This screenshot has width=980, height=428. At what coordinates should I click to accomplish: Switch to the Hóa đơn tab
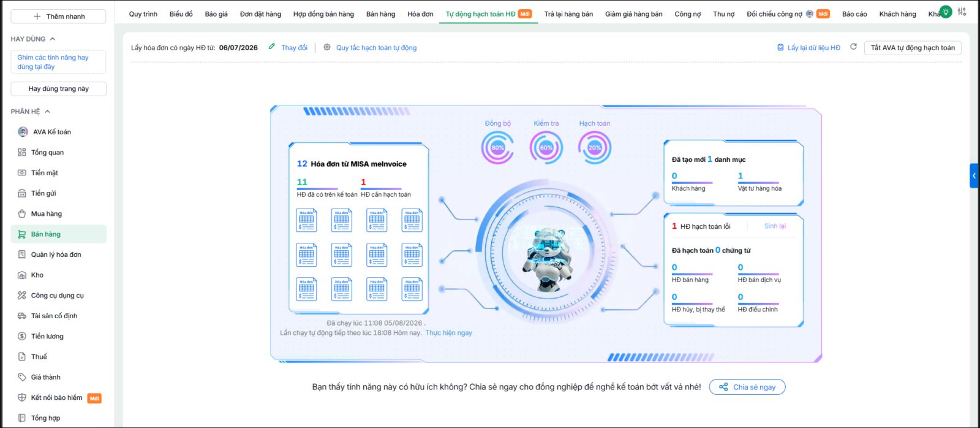tap(420, 14)
